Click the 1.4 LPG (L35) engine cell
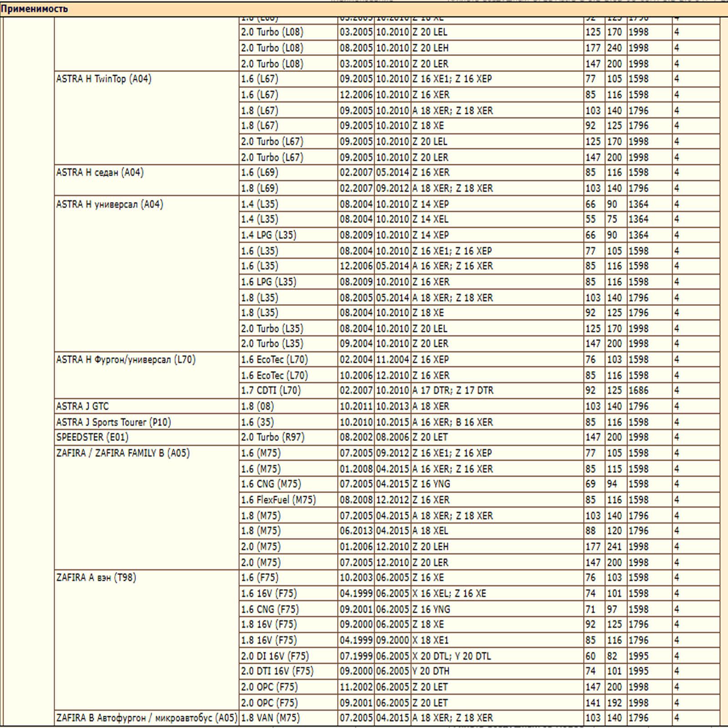728x728 pixels. point(268,235)
